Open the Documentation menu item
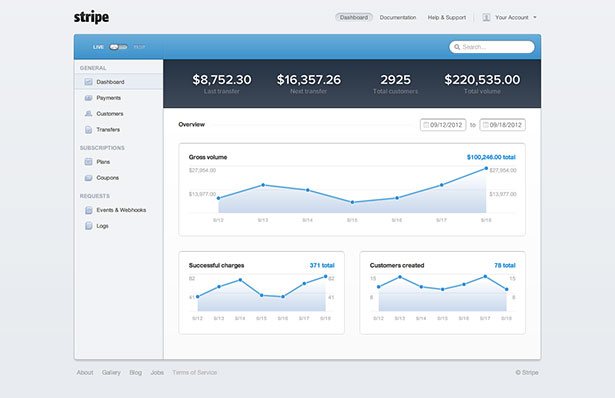 click(x=398, y=18)
